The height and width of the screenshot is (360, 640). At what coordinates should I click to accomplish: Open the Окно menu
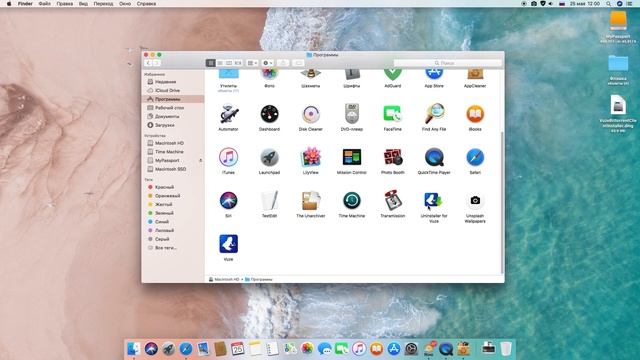125,4
